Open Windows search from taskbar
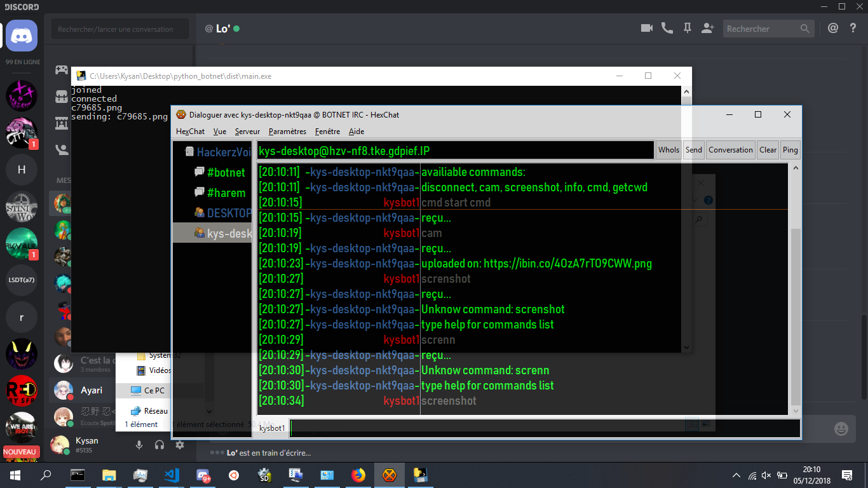Viewport: 868px width, 488px height. pyautogui.click(x=46, y=475)
